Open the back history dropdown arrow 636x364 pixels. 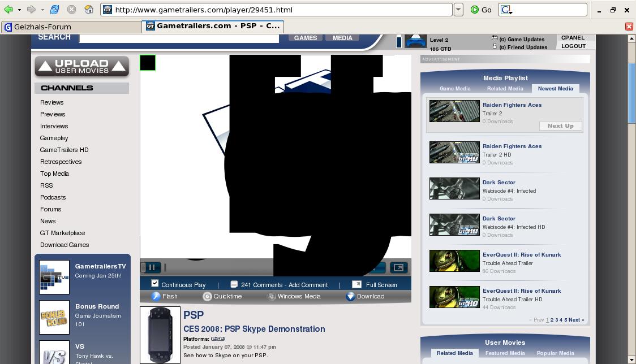point(19,10)
